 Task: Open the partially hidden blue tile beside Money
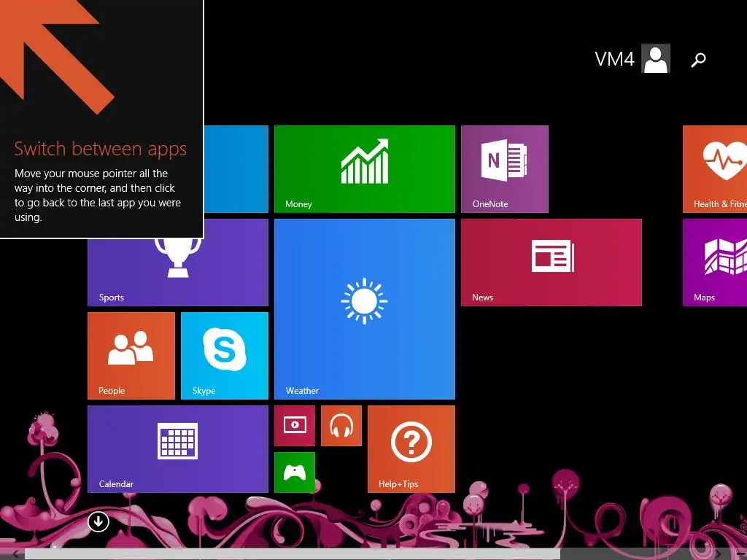coord(236,169)
